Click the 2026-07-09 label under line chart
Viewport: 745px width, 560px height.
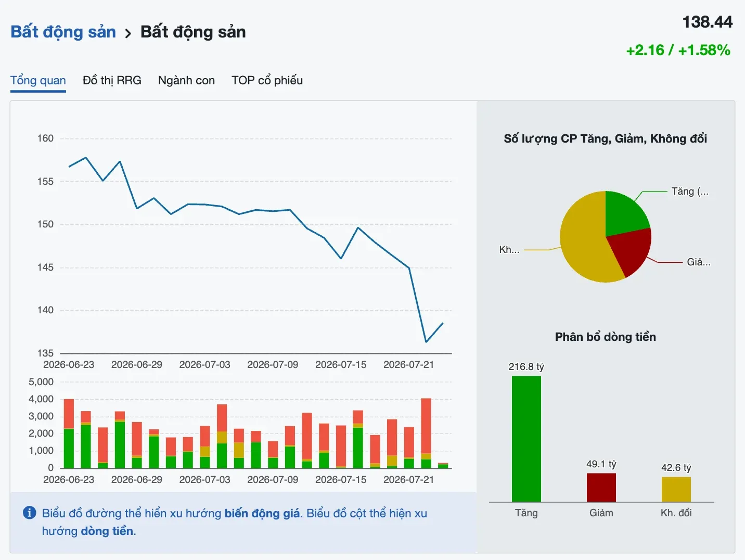tap(273, 364)
